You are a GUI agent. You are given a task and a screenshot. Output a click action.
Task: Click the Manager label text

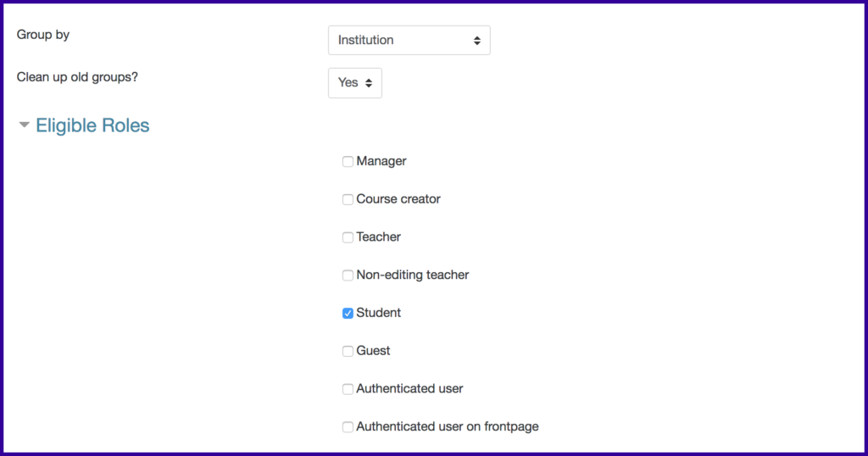point(381,161)
